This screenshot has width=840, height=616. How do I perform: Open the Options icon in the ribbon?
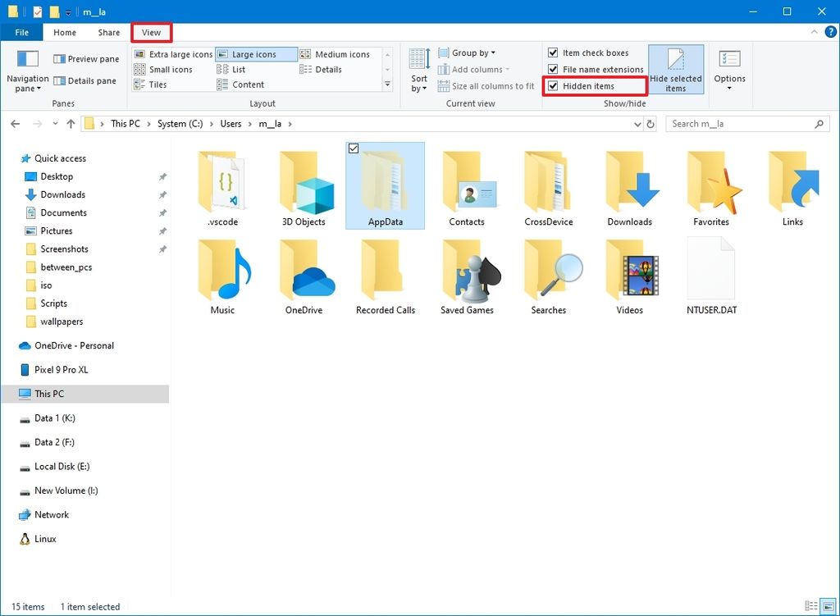[729, 69]
